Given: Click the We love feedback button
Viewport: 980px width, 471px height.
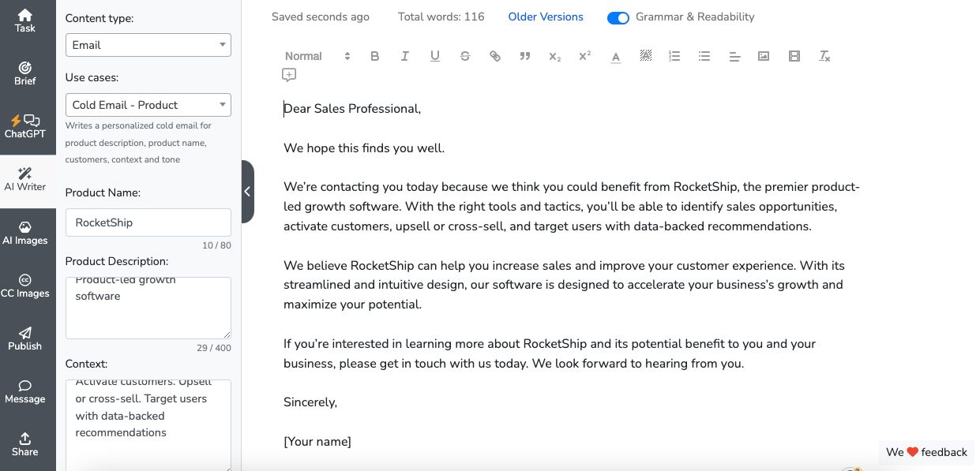Looking at the screenshot, I should pyautogui.click(x=926, y=452).
